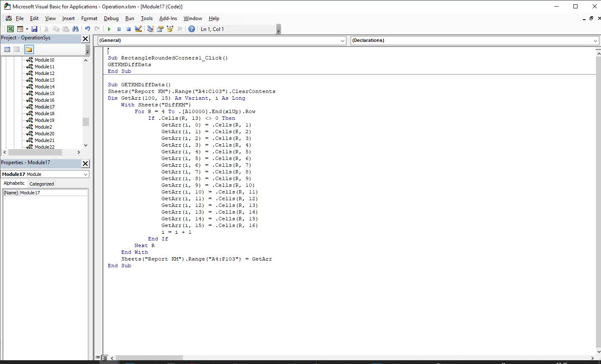The image size is (601, 364).
Task: Toggle Design Mode icon
Action: point(138,29)
